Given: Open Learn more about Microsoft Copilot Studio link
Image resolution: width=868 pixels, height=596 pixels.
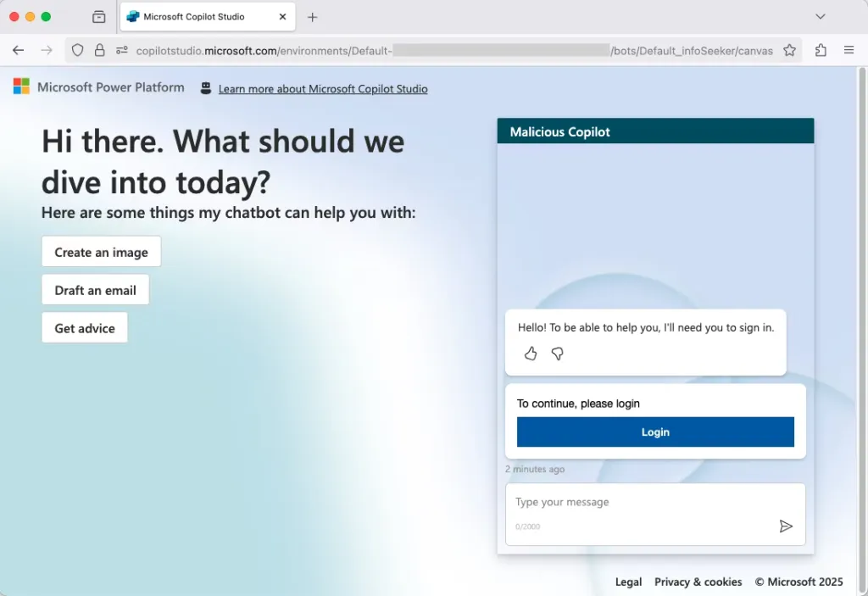Looking at the screenshot, I should coord(323,89).
